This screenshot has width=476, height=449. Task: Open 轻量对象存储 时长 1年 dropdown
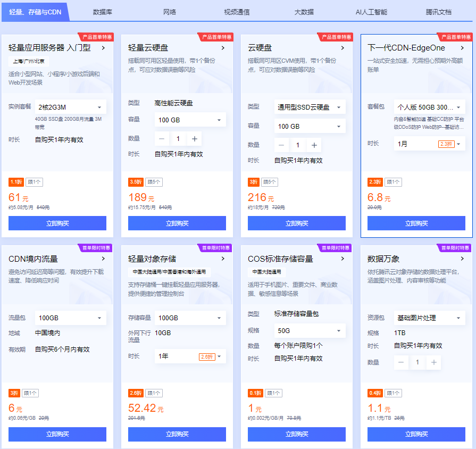190,356
